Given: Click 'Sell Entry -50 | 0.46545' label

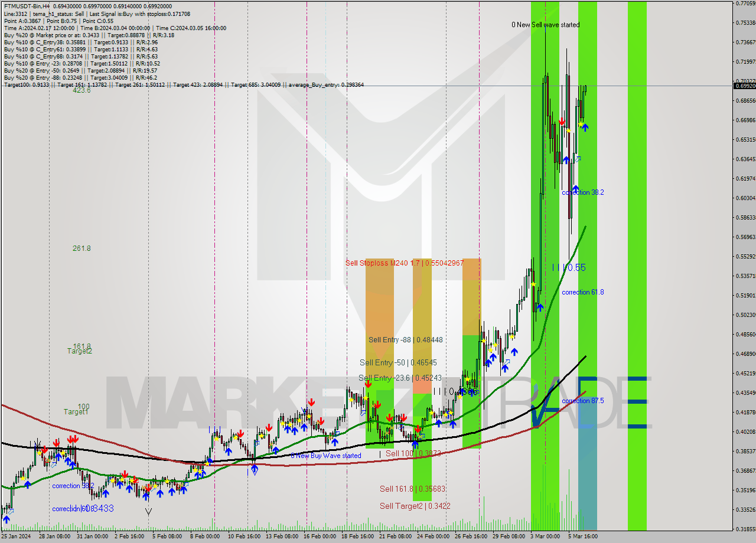Looking at the screenshot, I should point(399,362).
